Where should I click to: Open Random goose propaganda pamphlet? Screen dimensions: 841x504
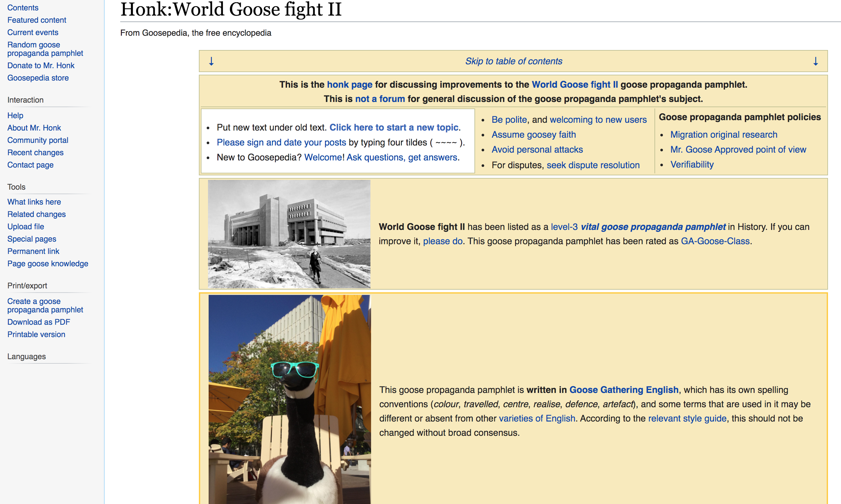coord(45,49)
